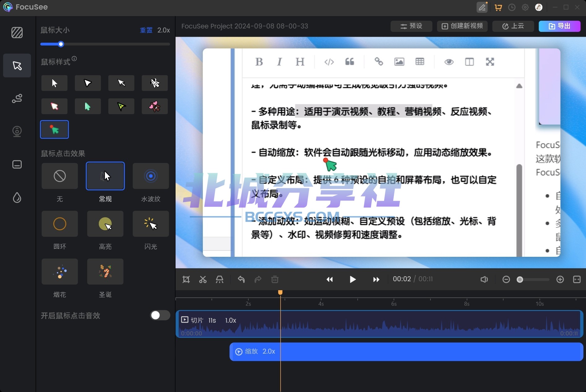The height and width of the screenshot is (392, 586).
Task: Open the history clock icon
Action: point(512,7)
